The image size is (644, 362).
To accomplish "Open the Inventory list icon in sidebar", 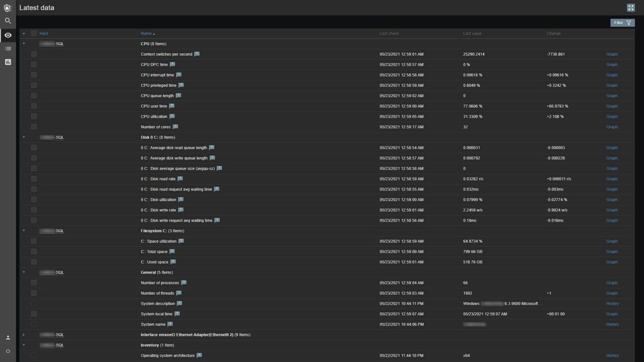I will point(8,48).
